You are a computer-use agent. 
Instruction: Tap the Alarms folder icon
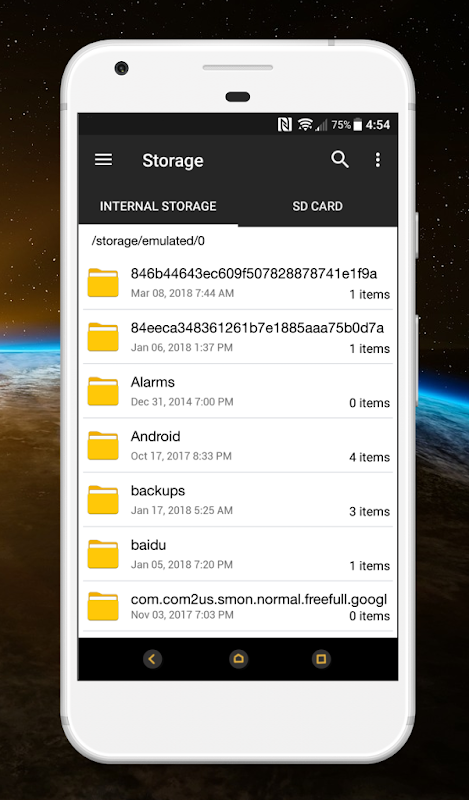(x=103, y=391)
